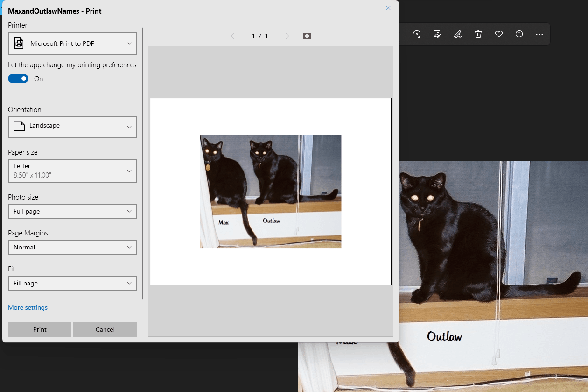The height and width of the screenshot is (392, 588).
Task: Click the page count text 1 / 1
Action: 260,36
